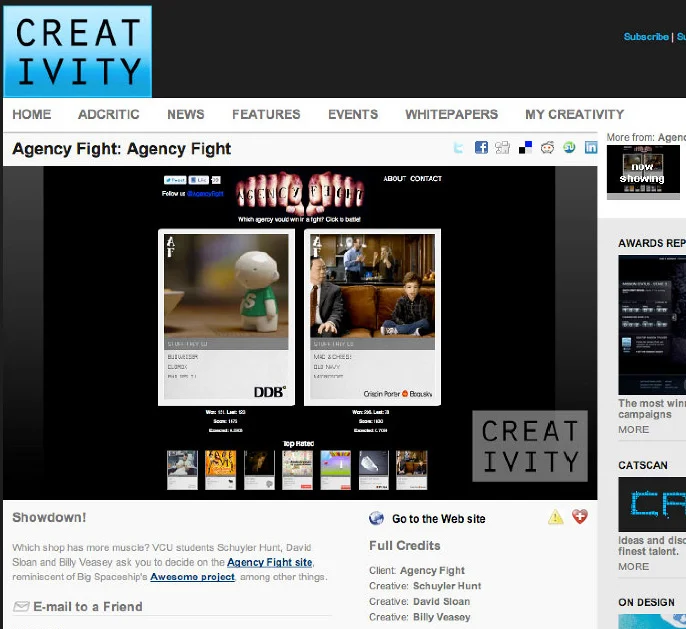Viewport: 686px width, 629px height.
Task: Choose the Crispin Porter Bogusky agency card
Action: [x=372, y=317]
